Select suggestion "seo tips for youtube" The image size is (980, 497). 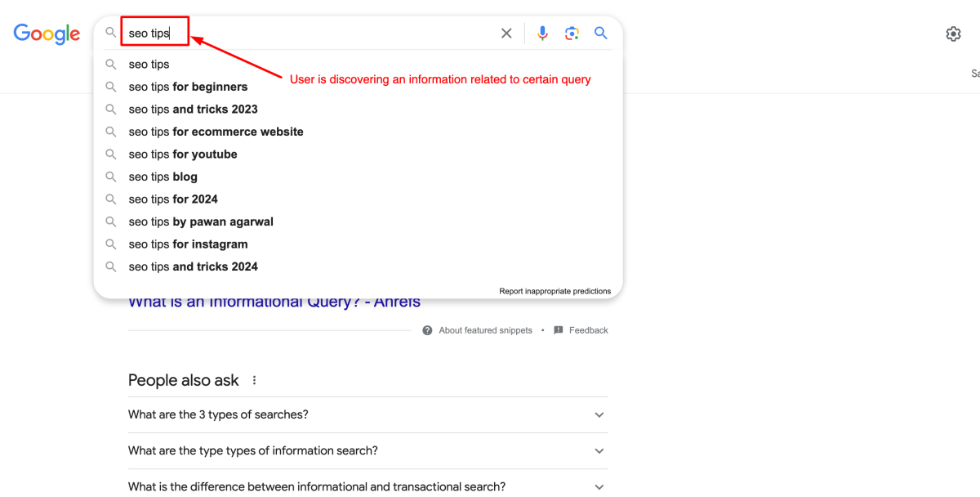[x=183, y=154]
